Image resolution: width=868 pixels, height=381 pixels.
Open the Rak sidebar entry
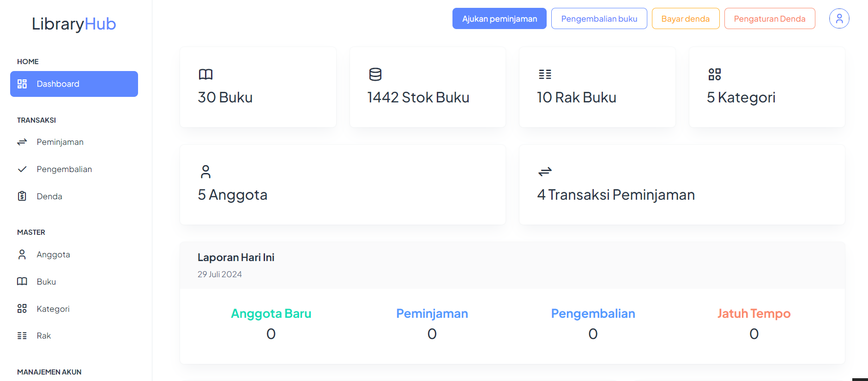(x=43, y=336)
